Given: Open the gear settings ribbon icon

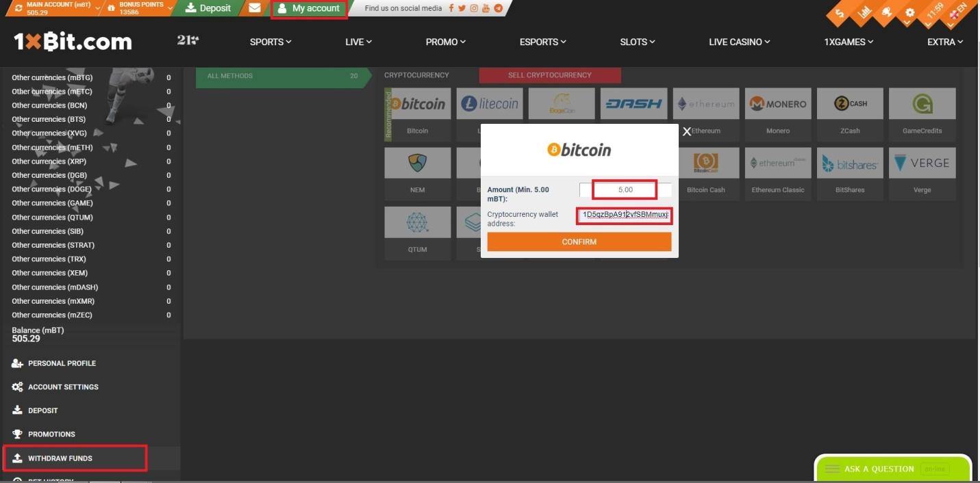Looking at the screenshot, I should click(909, 12).
